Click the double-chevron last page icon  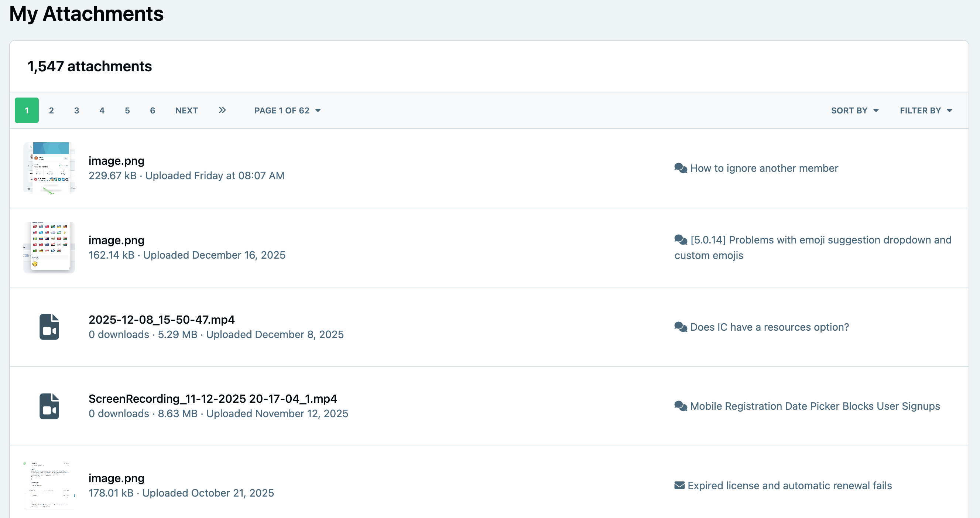tap(222, 110)
